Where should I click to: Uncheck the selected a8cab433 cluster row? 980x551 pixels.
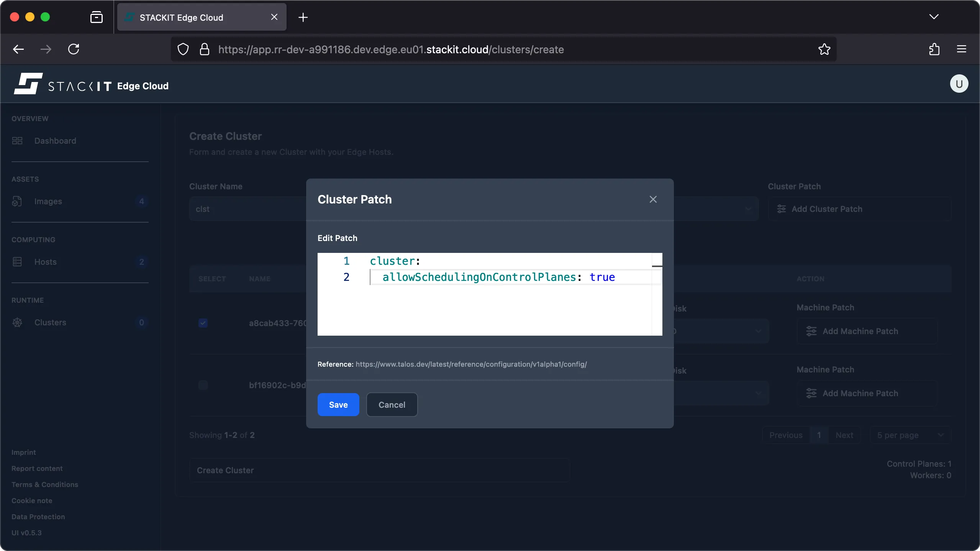[203, 323]
